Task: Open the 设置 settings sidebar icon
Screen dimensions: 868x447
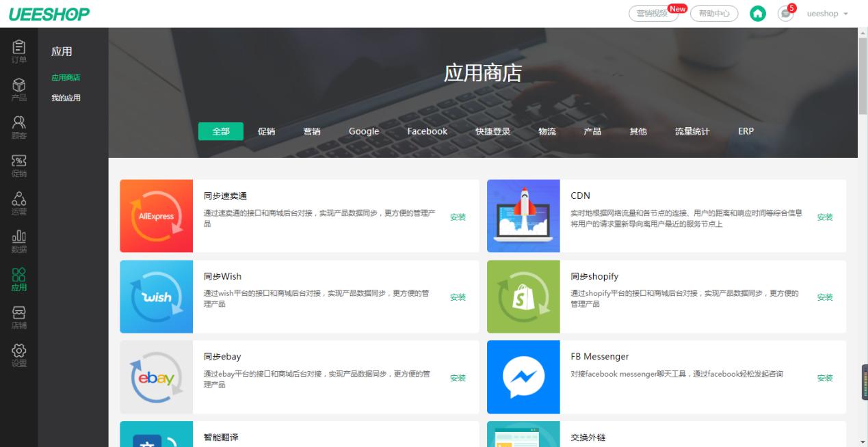Action: pyautogui.click(x=19, y=355)
